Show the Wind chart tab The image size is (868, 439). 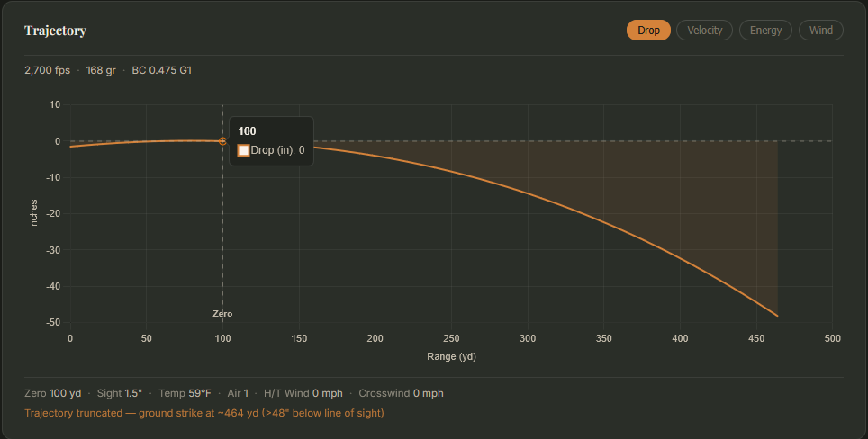click(820, 31)
